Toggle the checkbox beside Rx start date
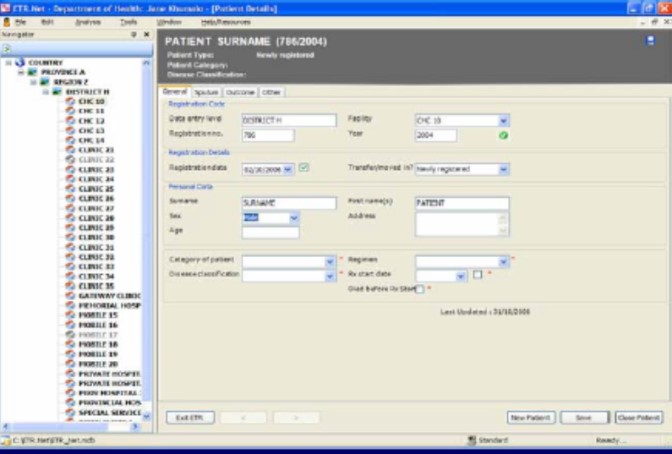 pos(478,275)
